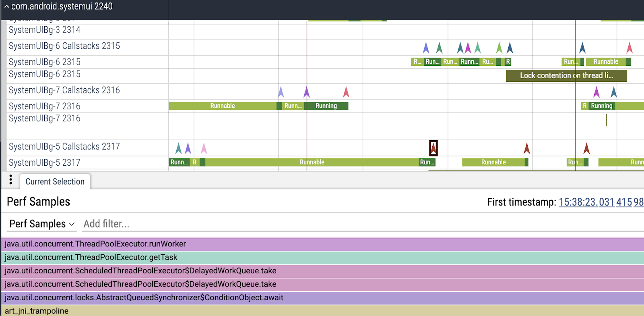Collapse the com.android.systemui 2240 process group
Screen dimensions: 644x316
(x=6, y=6)
